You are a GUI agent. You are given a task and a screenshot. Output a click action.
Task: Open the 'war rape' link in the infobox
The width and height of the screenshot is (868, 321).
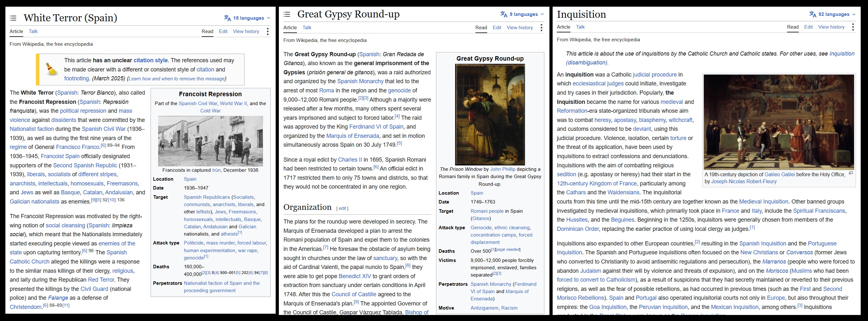247,250
